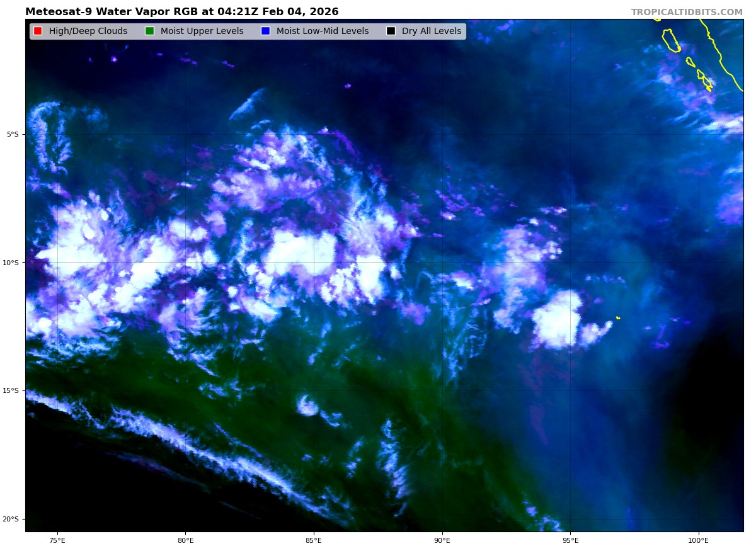Open the TROPICALTIDBITS.COM watermark link

click(687, 13)
